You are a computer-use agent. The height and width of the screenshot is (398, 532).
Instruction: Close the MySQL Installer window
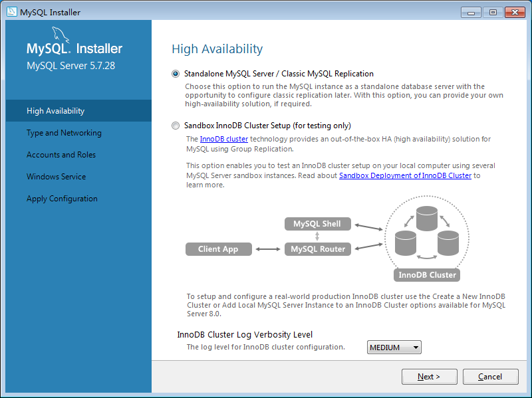[x=515, y=13]
